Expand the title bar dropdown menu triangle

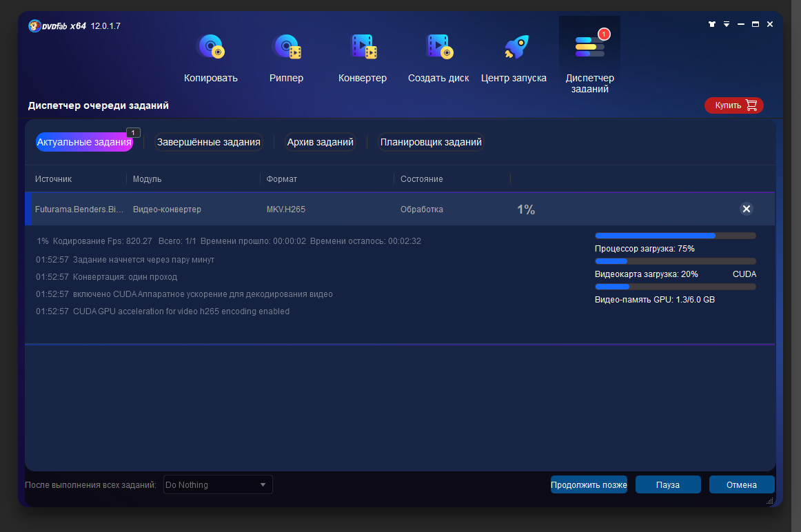(726, 24)
